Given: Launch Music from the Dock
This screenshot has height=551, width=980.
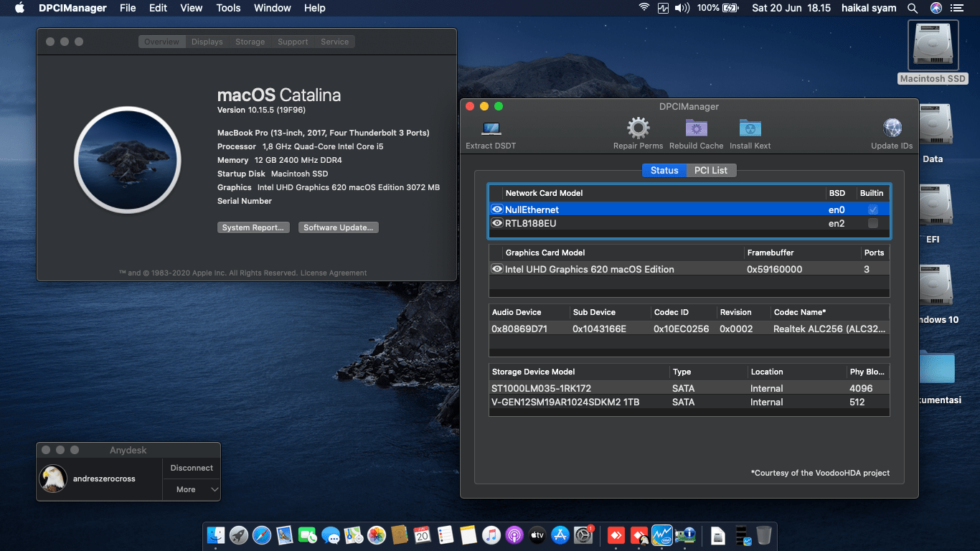Looking at the screenshot, I should tap(491, 534).
